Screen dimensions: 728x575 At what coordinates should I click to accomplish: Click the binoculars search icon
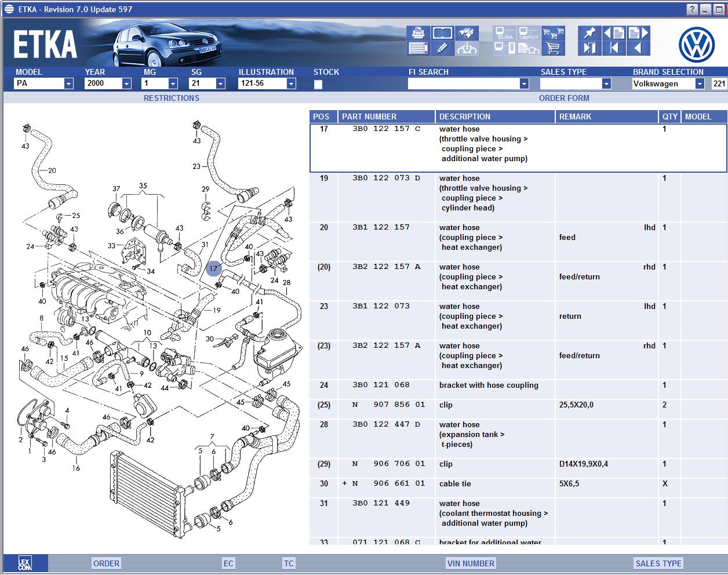tap(466, 33)
